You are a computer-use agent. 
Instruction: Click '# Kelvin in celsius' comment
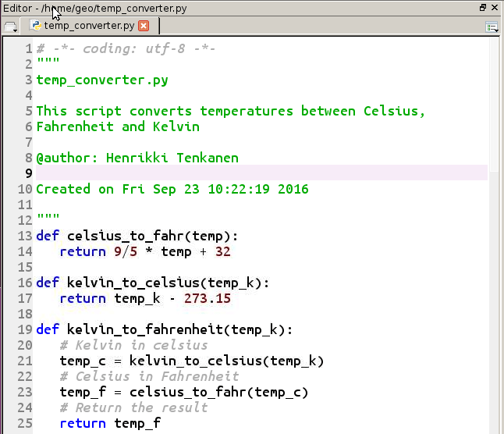[133, 345]
